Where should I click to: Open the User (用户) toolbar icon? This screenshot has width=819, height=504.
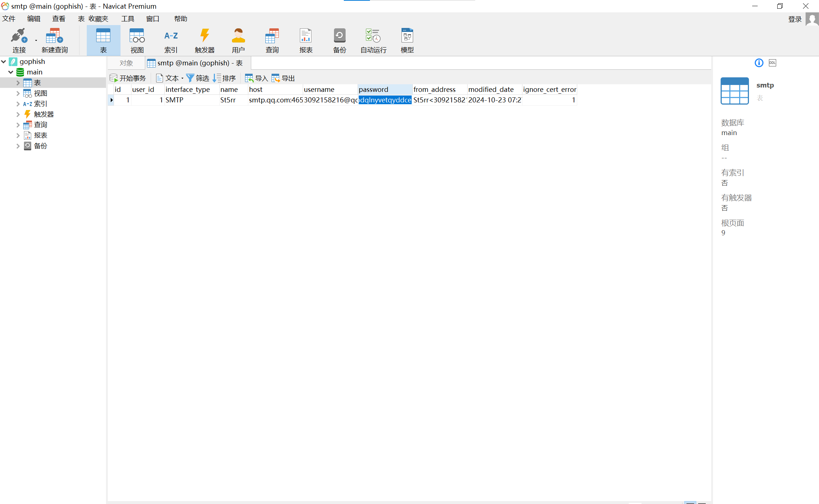click(x=238, y=41)
